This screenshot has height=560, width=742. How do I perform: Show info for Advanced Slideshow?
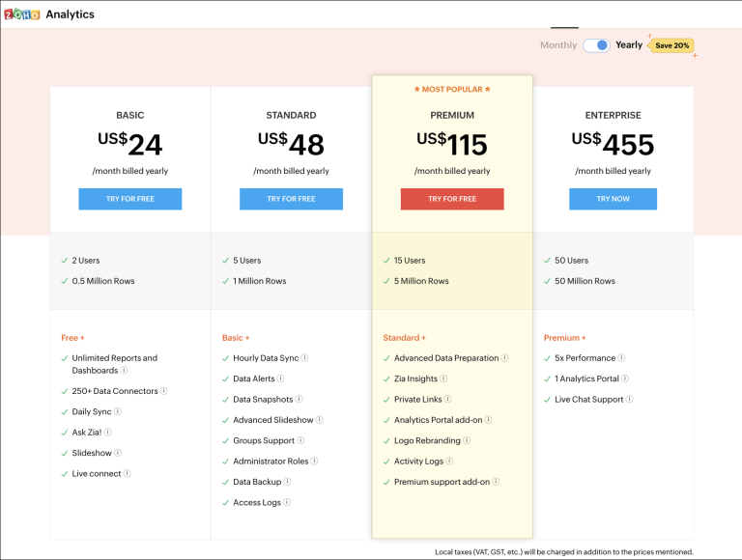[x=320, y=420]
